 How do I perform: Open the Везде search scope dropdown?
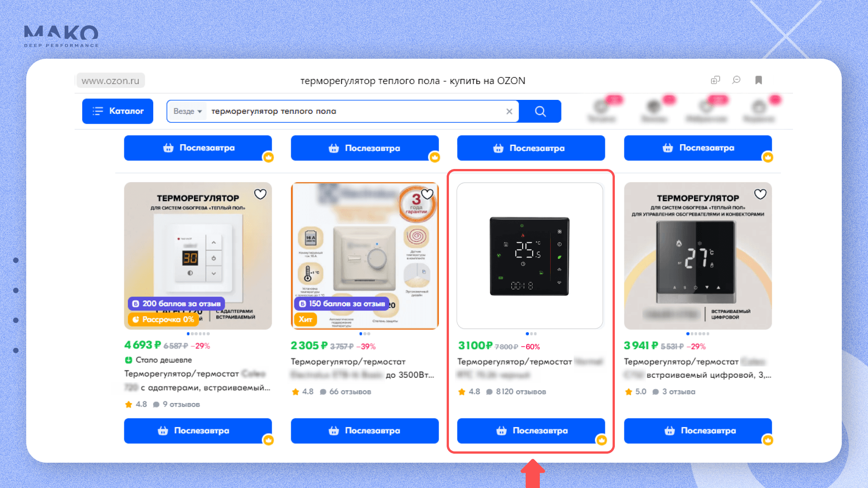pyautogui.click(x=187, y=111)
